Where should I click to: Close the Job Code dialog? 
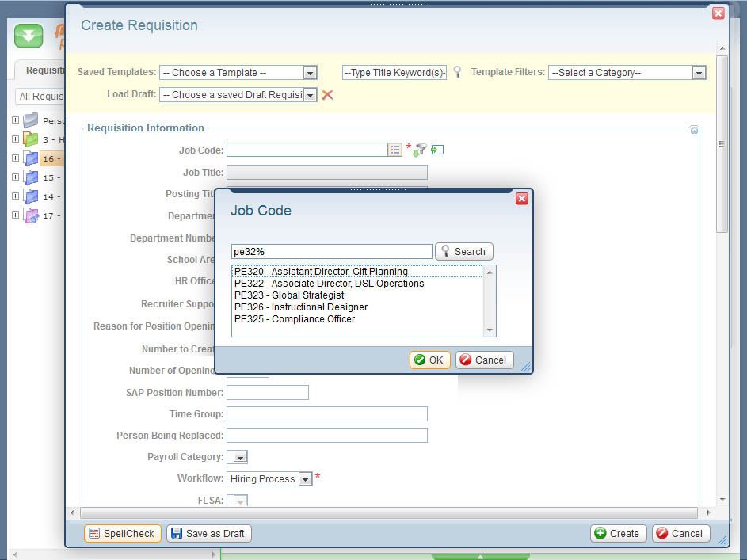521,199
